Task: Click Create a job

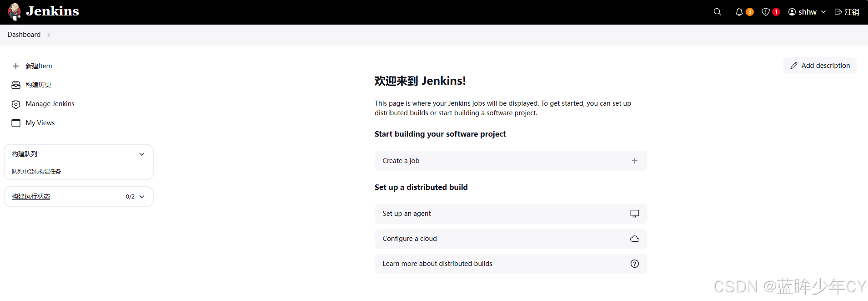Action: point(511,161)
